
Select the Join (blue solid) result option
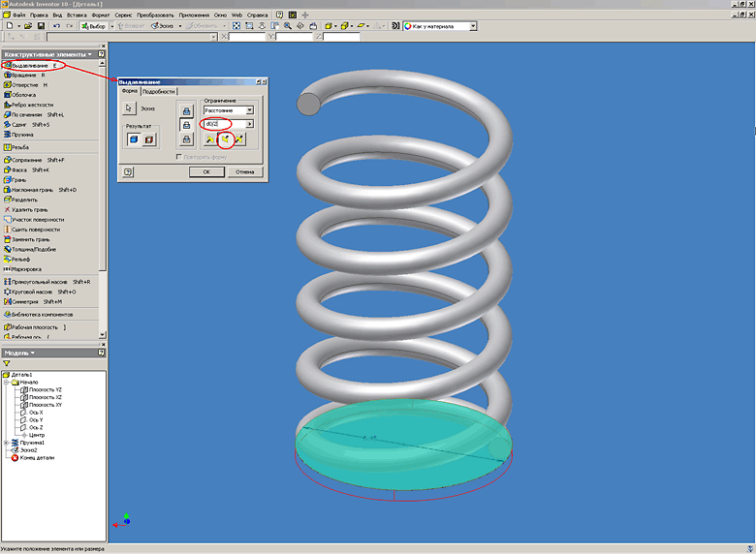pyautogui.click(x=134, y=139)
